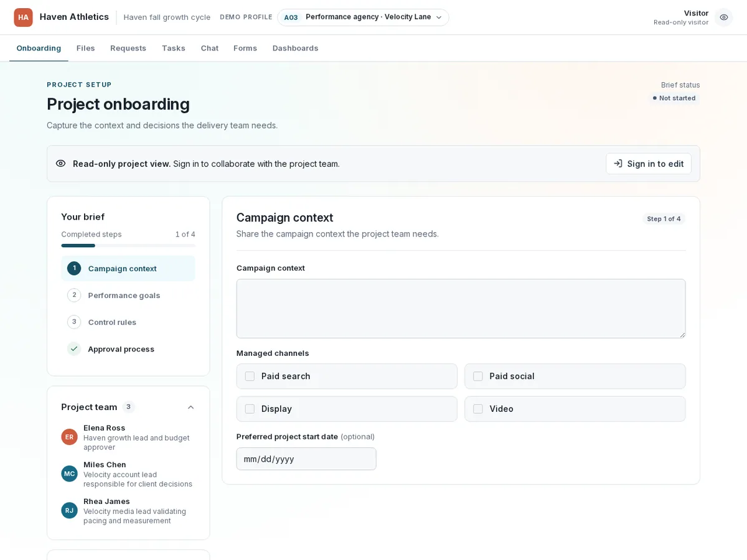Click the DEMO PROFILE label

246,17
